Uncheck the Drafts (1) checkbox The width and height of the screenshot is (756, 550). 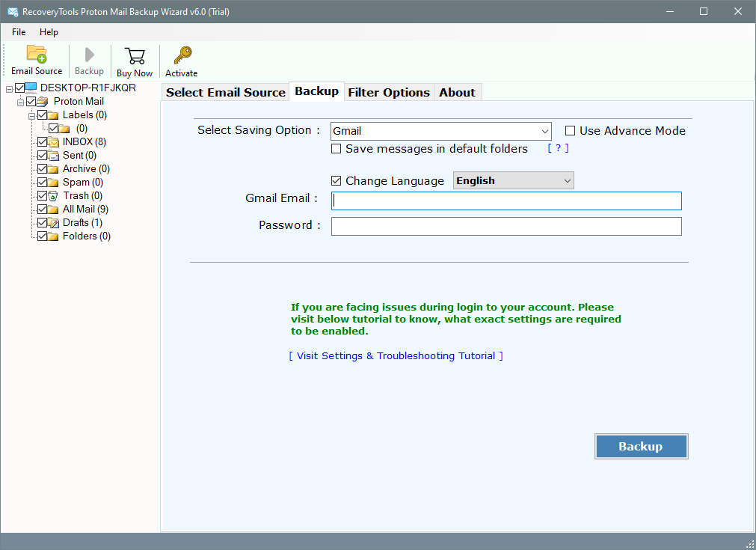tap(43, 223)
